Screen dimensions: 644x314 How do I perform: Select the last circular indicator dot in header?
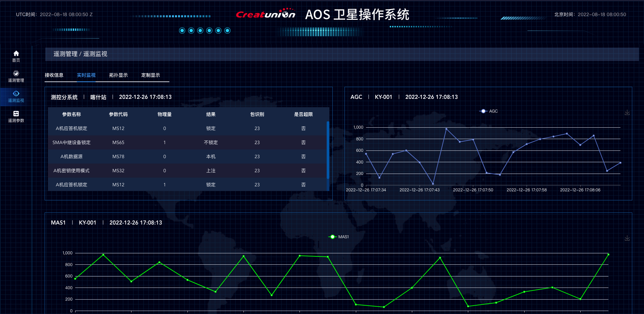tap(227, 30)
